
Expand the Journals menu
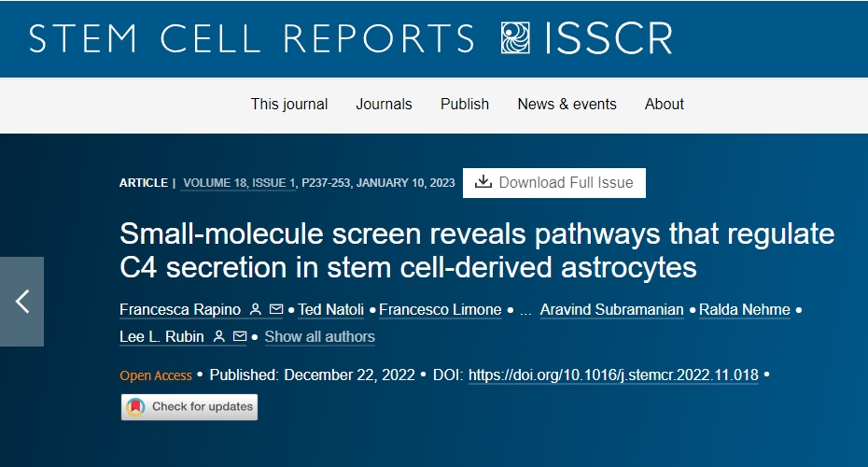coord(384,105)
